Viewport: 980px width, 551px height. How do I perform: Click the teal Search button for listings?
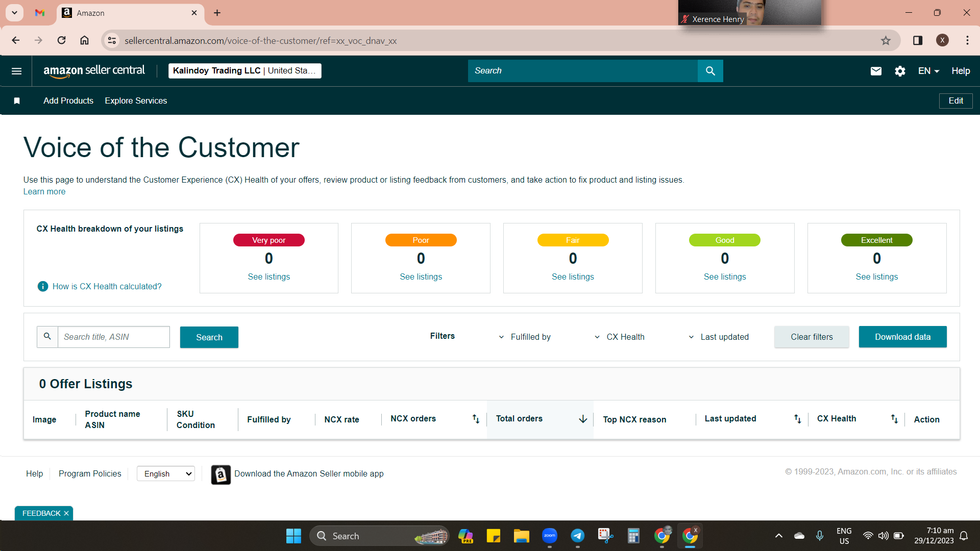click(x=209, y=337)
